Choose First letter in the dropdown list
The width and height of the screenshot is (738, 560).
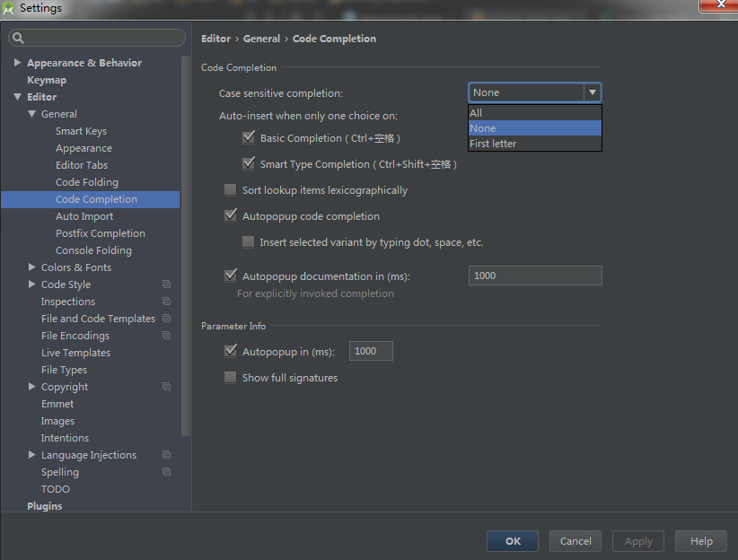[x=535, y=144]
